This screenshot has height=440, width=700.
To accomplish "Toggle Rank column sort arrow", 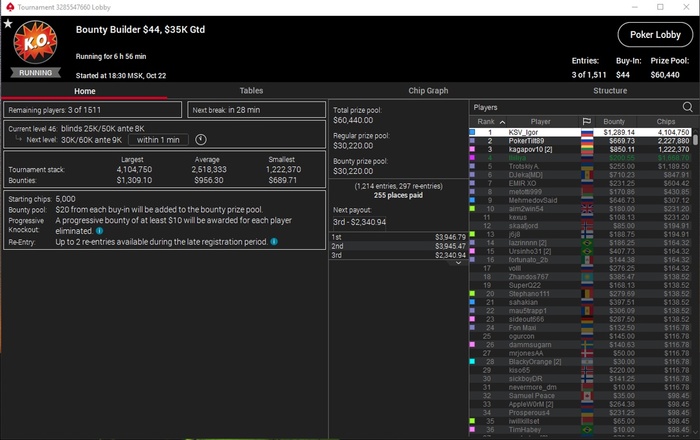I will point(502,122).
